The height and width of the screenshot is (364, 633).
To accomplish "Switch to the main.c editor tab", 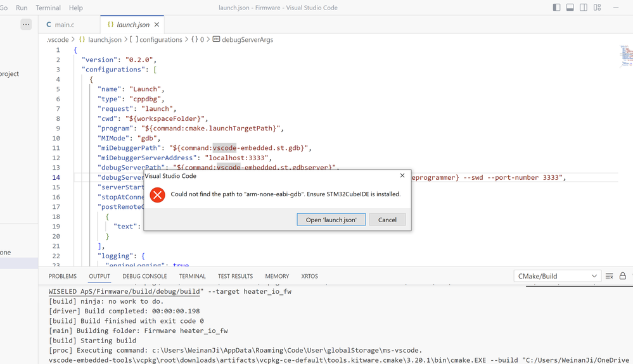I will (x=60, y=25).
